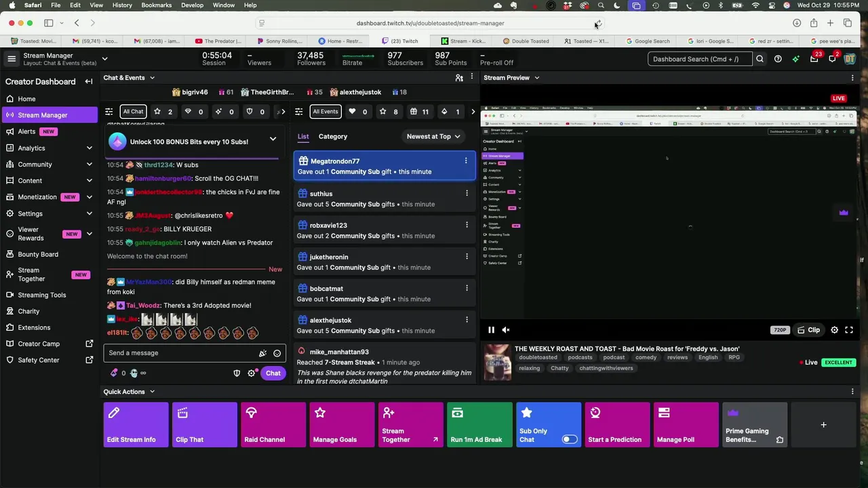This screenshot has width=868, height=488.
Task: Toggle the shield chat filter showing 0
Action: 256,112
